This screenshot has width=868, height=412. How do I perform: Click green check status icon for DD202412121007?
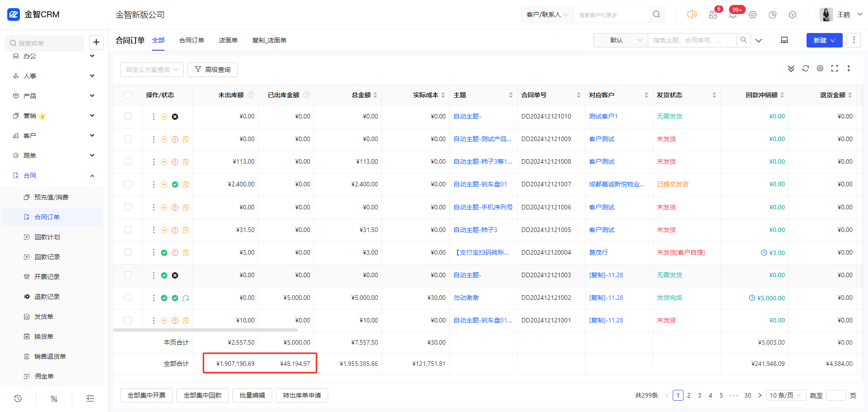coord(175,185)
